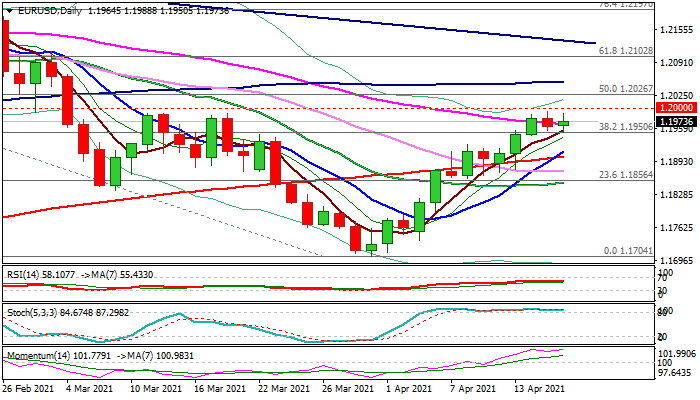700x400 pixels.
Task: Select the red 1.20000 price level tag
Action: [x=677, y=108]
